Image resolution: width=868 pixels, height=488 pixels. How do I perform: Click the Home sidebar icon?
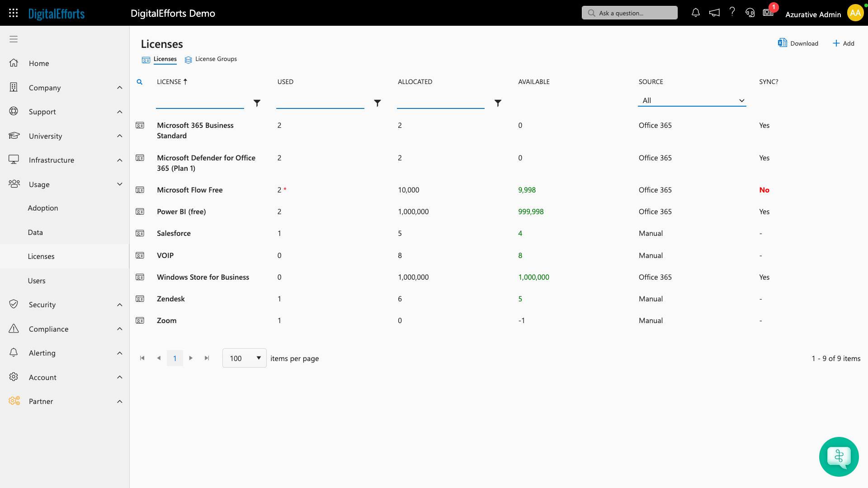(14, 63)
